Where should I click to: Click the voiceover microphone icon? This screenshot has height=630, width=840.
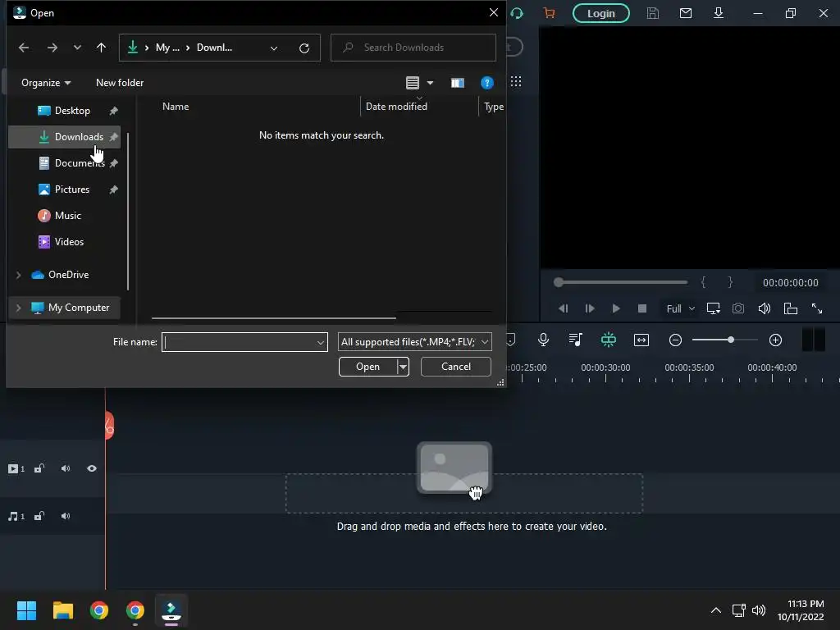[x=543, y=340]
